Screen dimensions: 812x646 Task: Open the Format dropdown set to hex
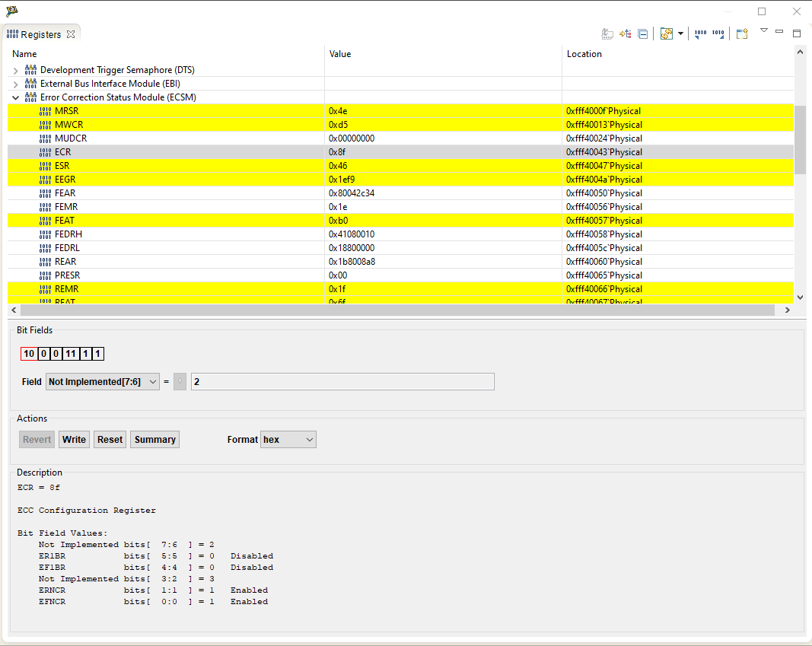(288, 439)
